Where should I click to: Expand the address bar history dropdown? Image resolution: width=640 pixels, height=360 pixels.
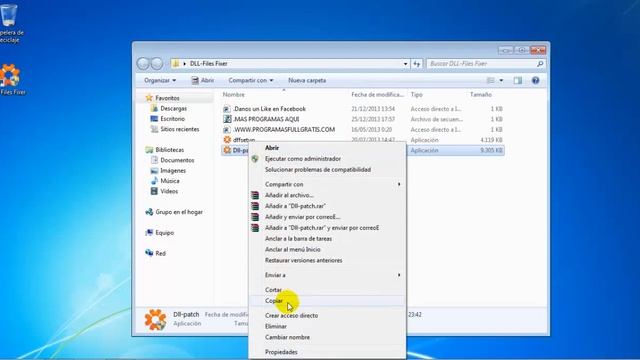[x=405, y=64]
